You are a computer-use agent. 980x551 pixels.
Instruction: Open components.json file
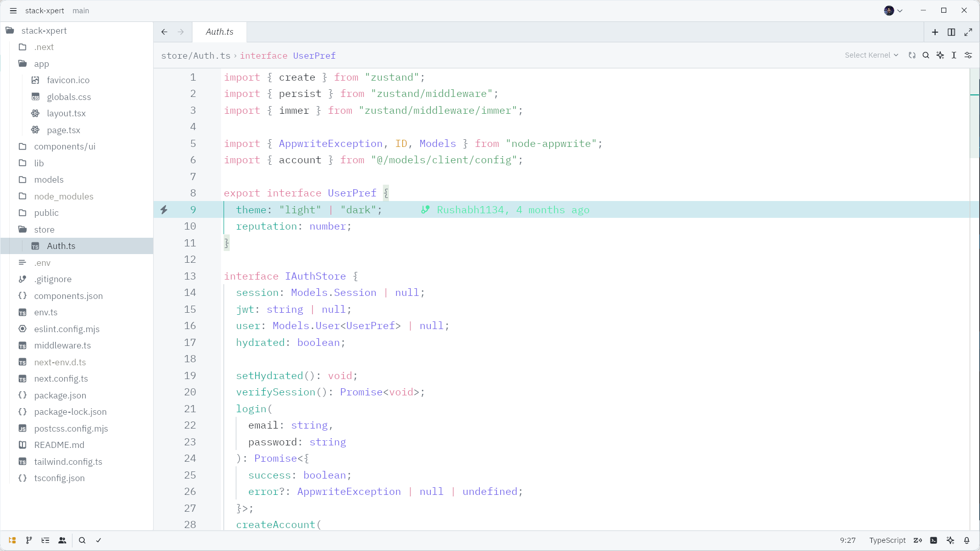[77, 296]
